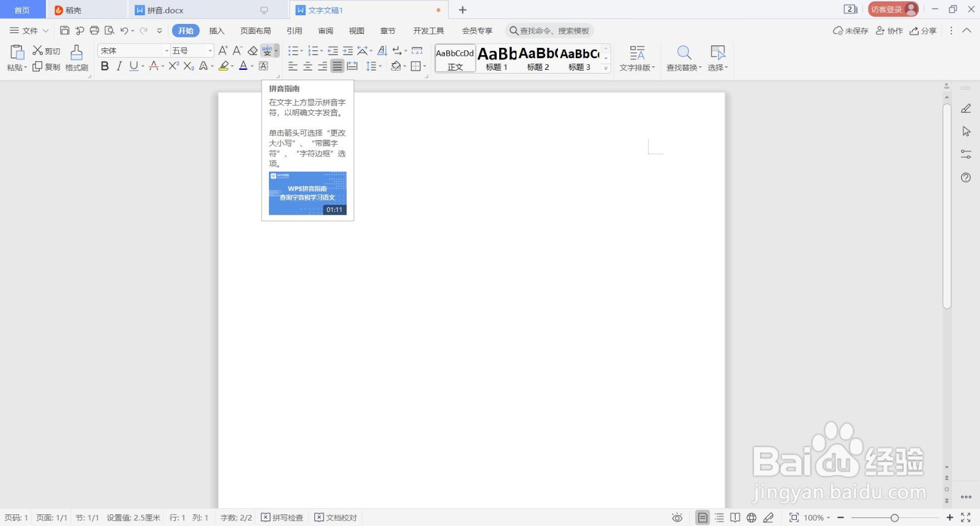
Task: Switch to the 插入 (Insert) ribbon tab
Action: coord(217,31)
